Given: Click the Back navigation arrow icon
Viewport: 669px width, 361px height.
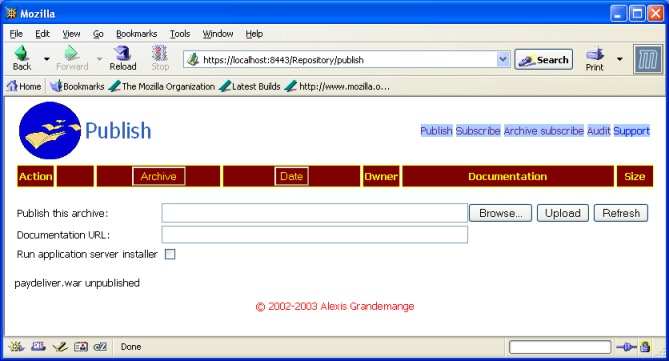Looking at the screenshot, I should coord(21,53).
